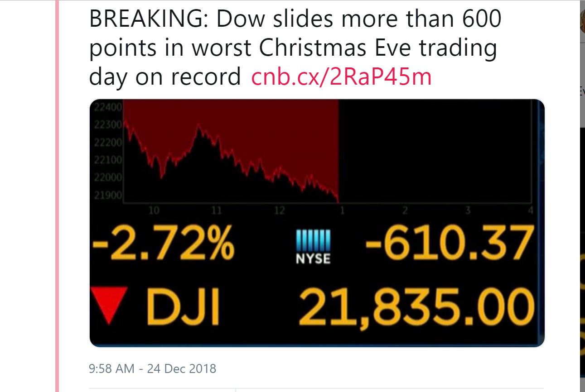585x392 pixels.
Task: Click the 4 hour mark on the chart
Action: click(530, 210)
